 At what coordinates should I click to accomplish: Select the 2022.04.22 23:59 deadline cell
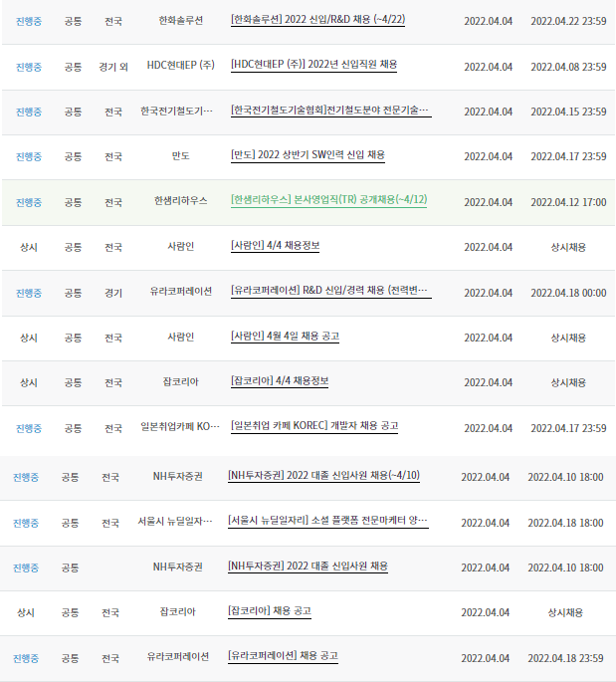pos(567,21)
